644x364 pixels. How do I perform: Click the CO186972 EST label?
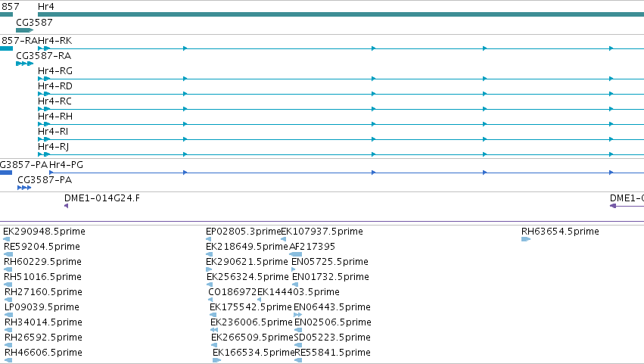tap(232, 292)
